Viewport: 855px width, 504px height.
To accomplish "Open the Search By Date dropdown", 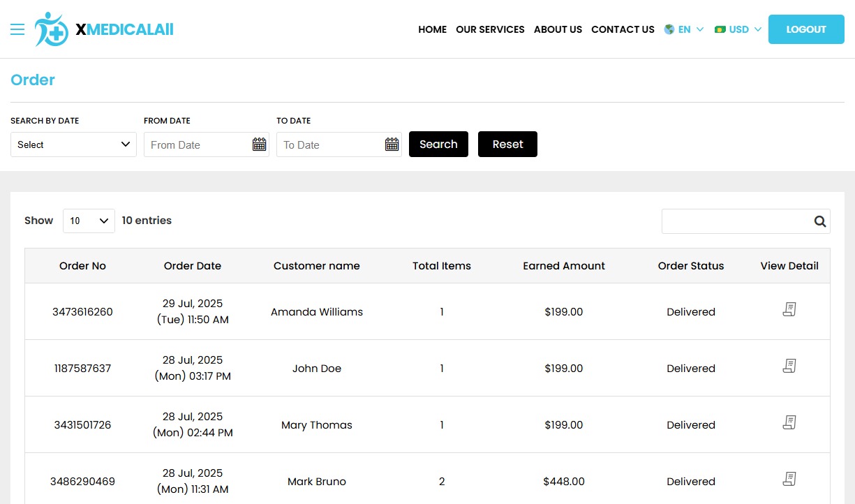I will [x=73, y=144].
